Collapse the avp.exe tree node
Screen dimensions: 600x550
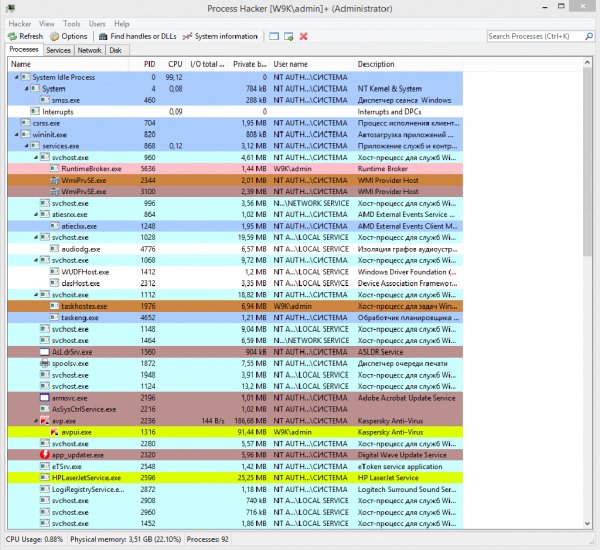36,421
